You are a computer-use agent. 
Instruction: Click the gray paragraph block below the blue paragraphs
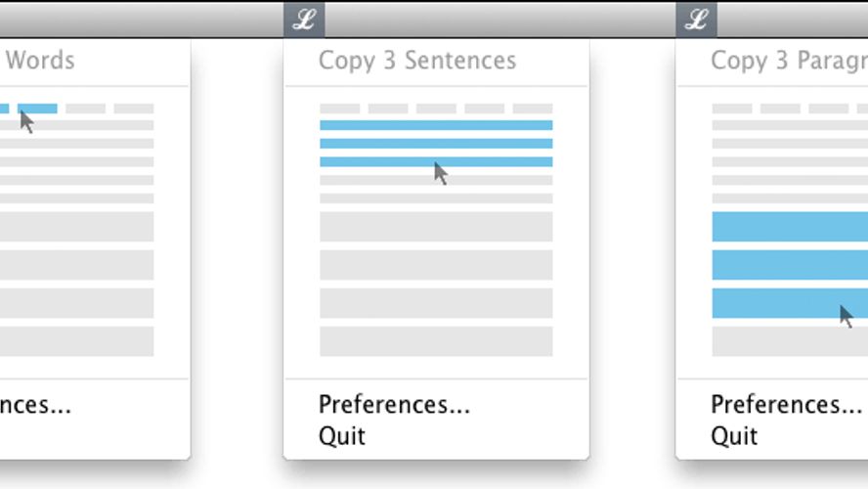click(789, 341)
